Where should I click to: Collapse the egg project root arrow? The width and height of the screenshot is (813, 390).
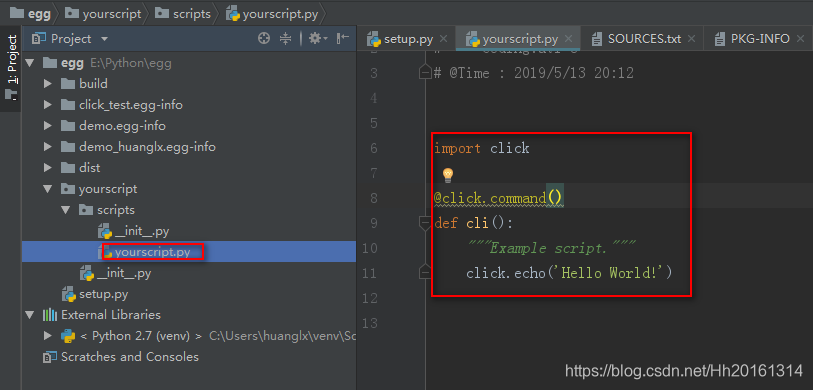click(x=30, y=63)
